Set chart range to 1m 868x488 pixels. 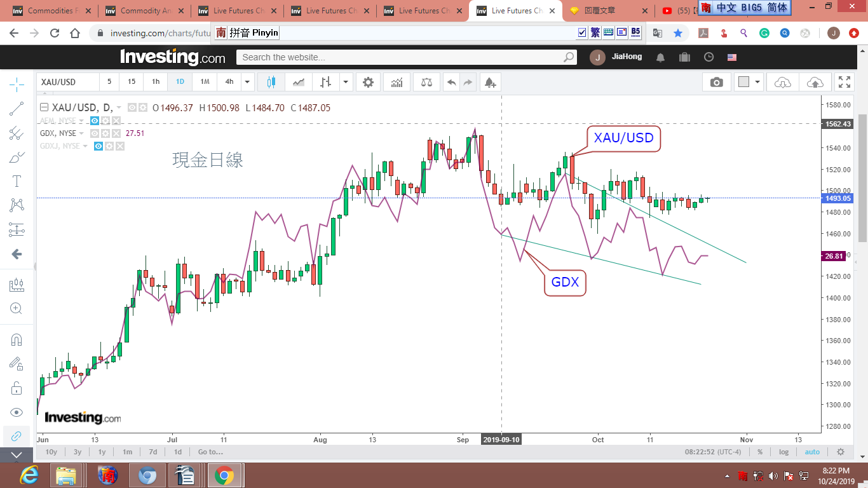(128, 452)
